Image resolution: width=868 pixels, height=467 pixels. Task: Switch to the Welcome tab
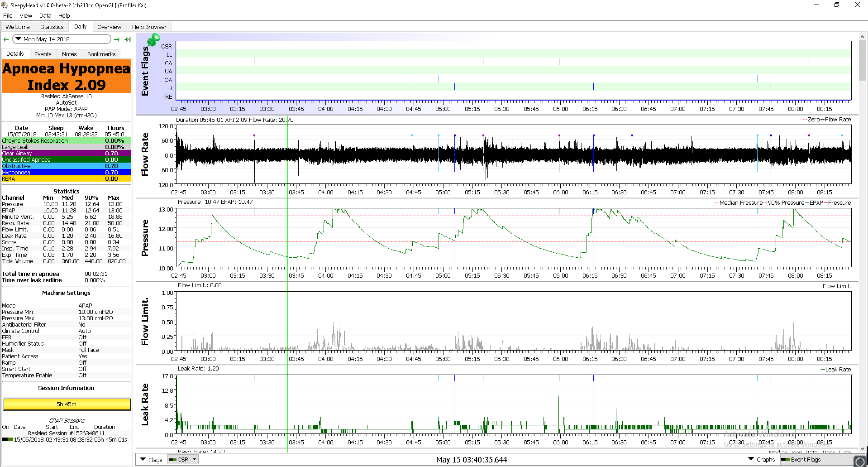pos(18,27)
